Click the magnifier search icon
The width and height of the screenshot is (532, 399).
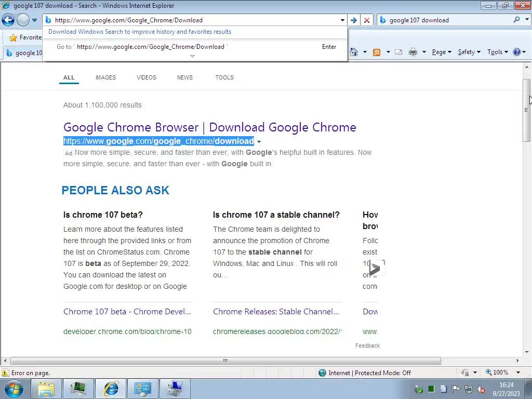516,20
